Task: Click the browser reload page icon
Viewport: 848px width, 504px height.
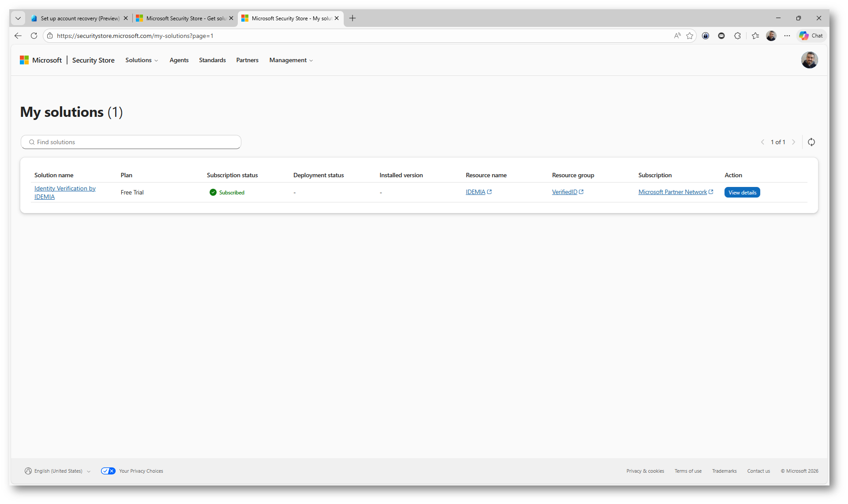Action: click(x=34, y=36)
